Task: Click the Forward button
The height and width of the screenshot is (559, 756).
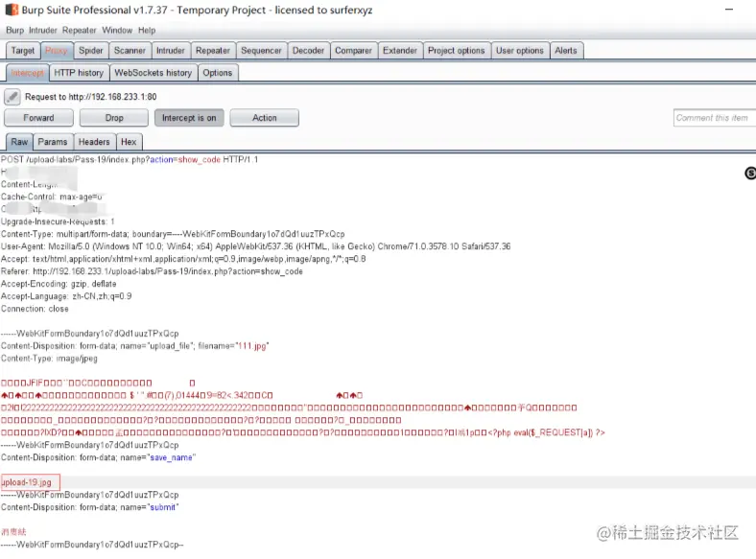Action: coord(38,118)
